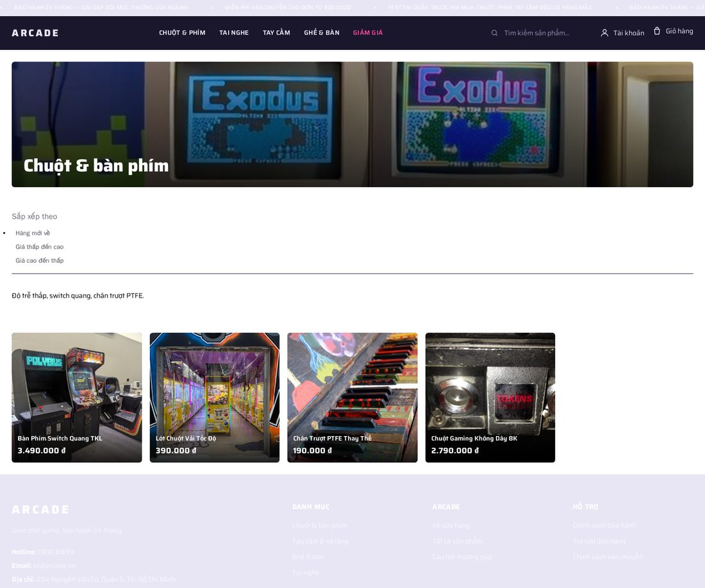The width and height of the screenshot is (705, 588).
Task: Open footer link Chính sách bảo hành
Action: [604, 525]
